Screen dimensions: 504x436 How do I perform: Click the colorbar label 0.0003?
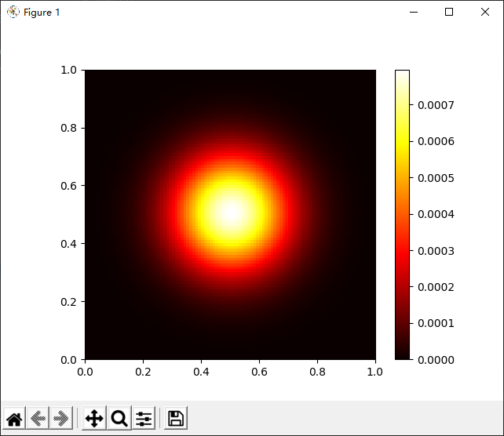(436, 251)
